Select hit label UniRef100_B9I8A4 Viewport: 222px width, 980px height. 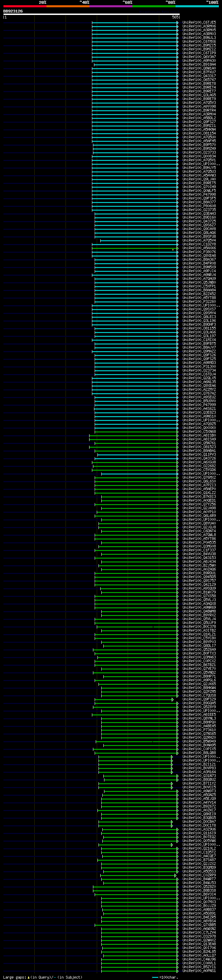point(199,64)
